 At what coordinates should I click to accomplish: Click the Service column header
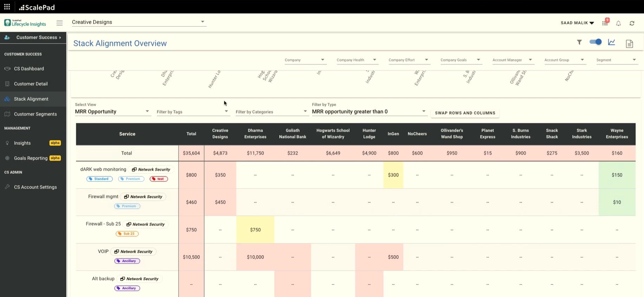coord(127,134)
